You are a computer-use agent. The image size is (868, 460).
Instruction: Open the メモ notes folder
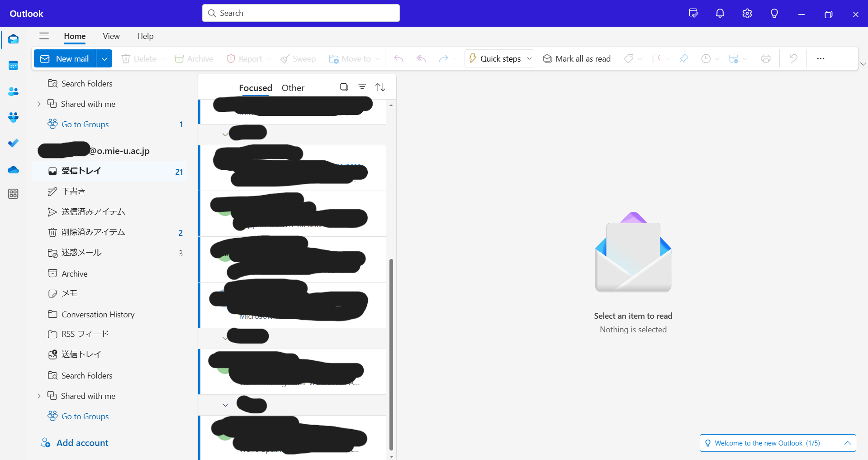point(109,293)
